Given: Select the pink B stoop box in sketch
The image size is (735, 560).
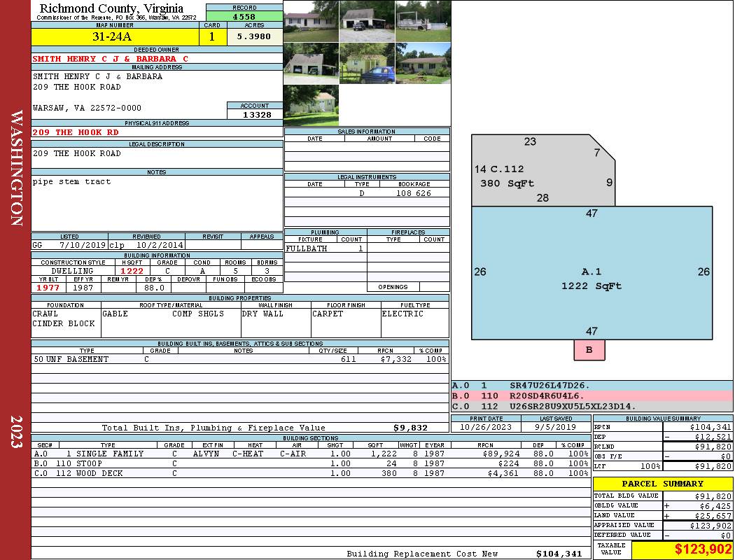Looking at the screenshot, I should [589, 349].
